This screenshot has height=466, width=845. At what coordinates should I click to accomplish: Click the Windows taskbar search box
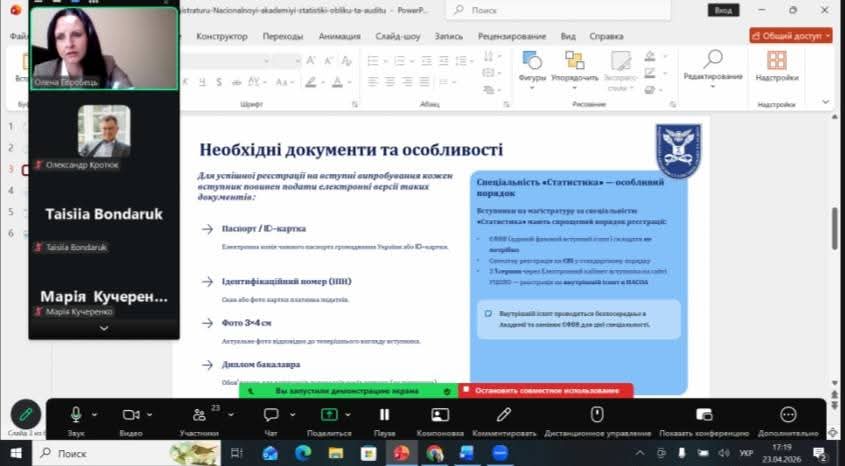[x=110, y=453]
